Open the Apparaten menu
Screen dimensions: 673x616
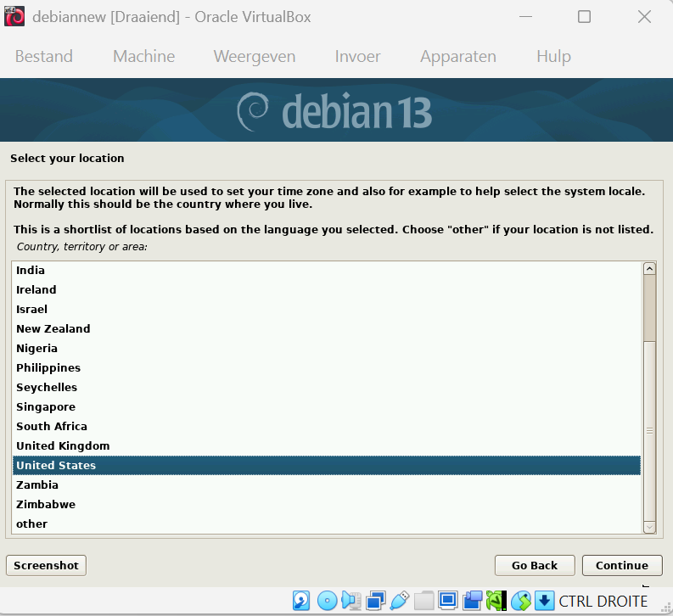[x=458, y=56]
